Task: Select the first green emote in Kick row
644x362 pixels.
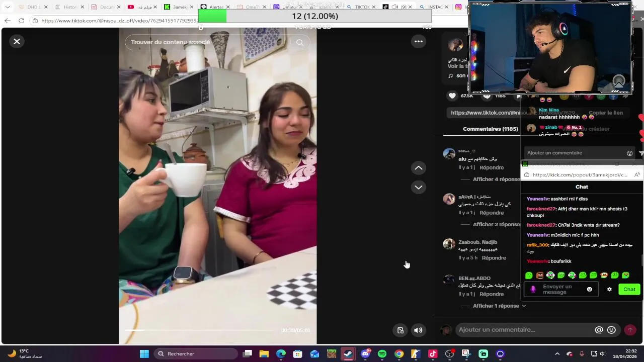Action: [x=529, y=275]
